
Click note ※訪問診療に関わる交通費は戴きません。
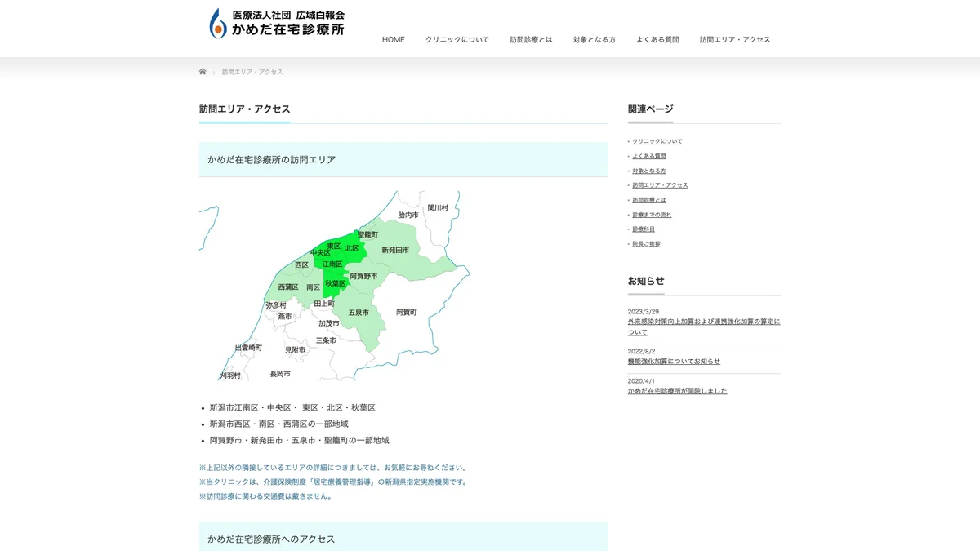tap(266, 496)
